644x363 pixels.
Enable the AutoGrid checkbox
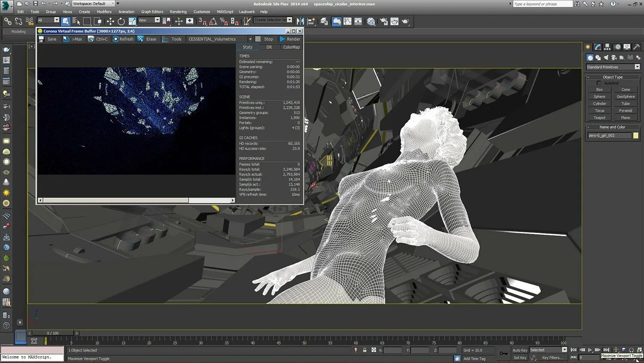[x=598, y=83]
